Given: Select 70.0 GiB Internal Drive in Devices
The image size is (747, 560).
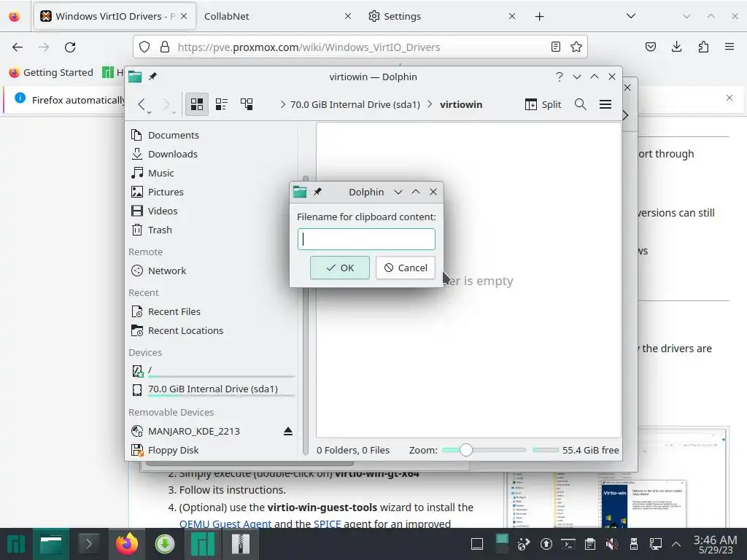Looking at the screenshot, I should click(212, 389).
